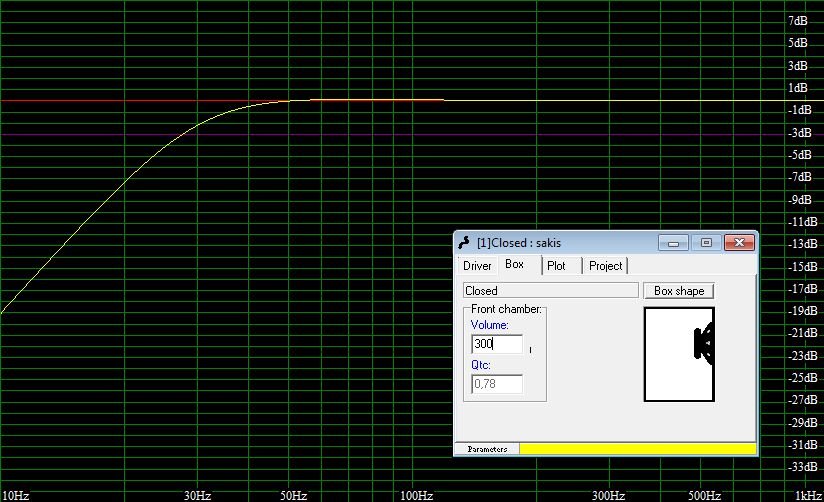Image resolution: width=824 pixels, height=502 pixels.
Task: Click the speaker box diagram
Action: [679, 354]
